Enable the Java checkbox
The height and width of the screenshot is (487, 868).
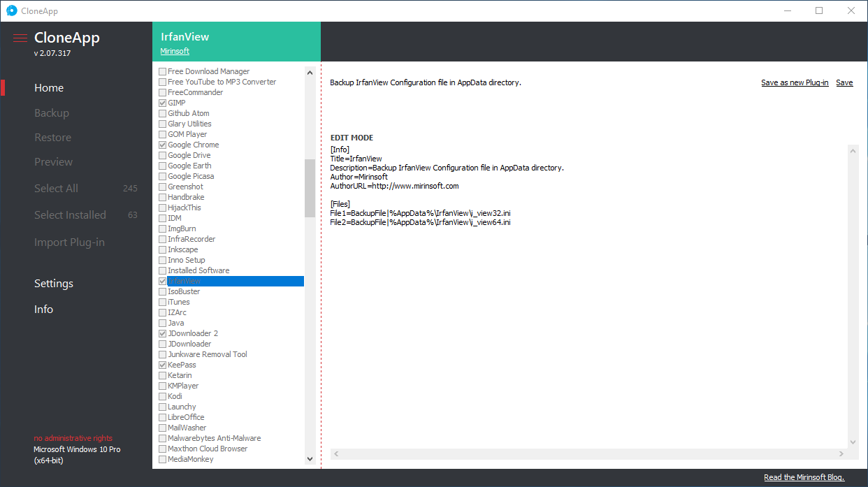point(162,323)
